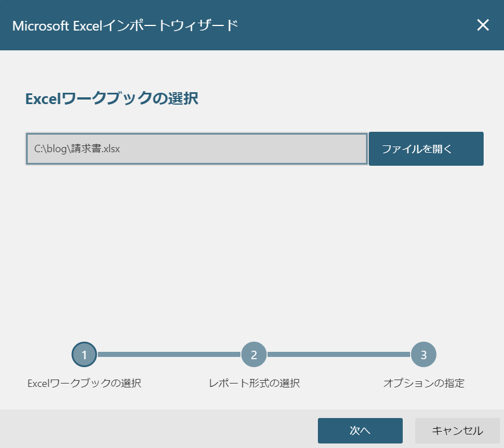Viewport: 504px width, 448px height.
Task: Close the Excel import wizard dialog
Action: tap(483, 25)
